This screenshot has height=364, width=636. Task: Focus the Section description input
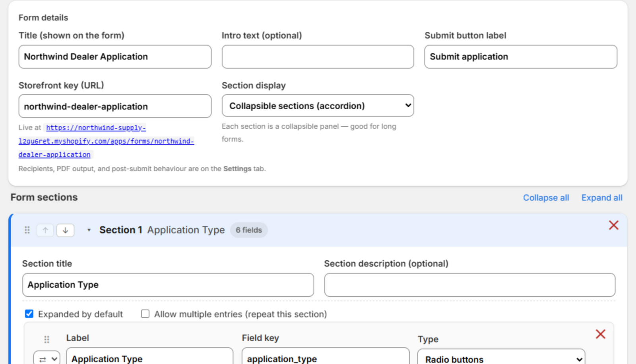coord(470,285)
